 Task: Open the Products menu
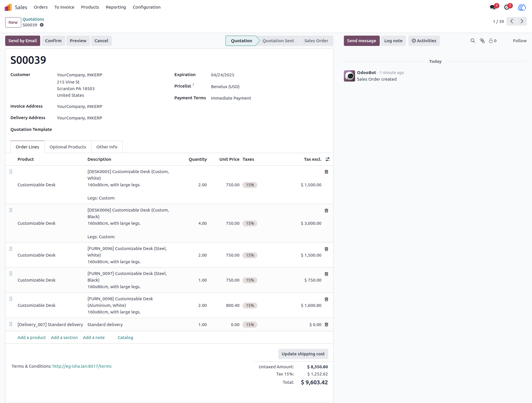90,7
